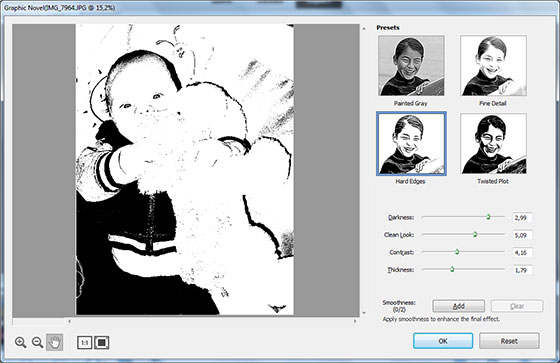Click the preview horizontal scrollbar left arrow
This screenshot has width=560, height=363.
pyautogui.click(x=69, y=321)
